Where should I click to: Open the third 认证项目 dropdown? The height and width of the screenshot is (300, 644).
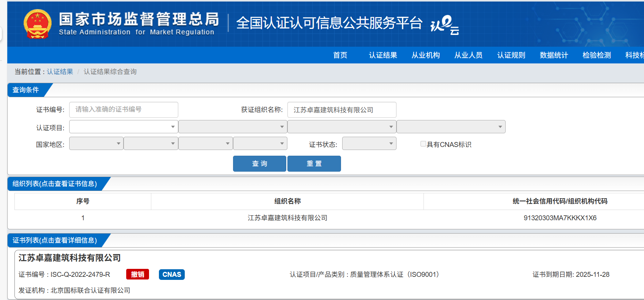pos(342,127)
